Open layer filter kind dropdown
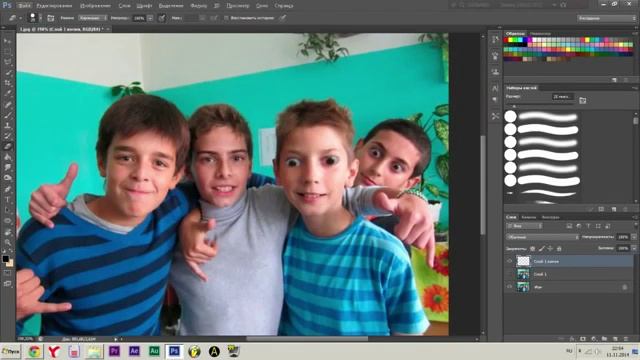This screenshot has width=640, height=360. [524, 226]
